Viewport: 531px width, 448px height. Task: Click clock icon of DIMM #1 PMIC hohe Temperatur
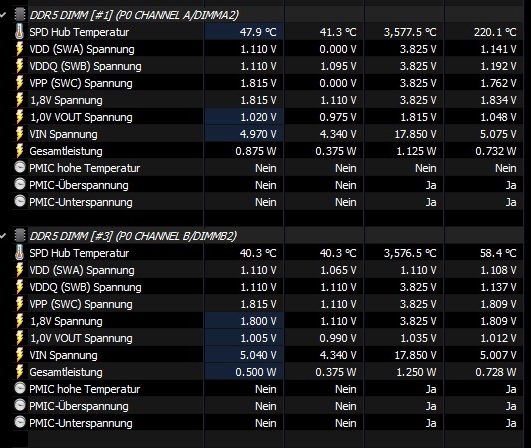click(x=20, y=167)
